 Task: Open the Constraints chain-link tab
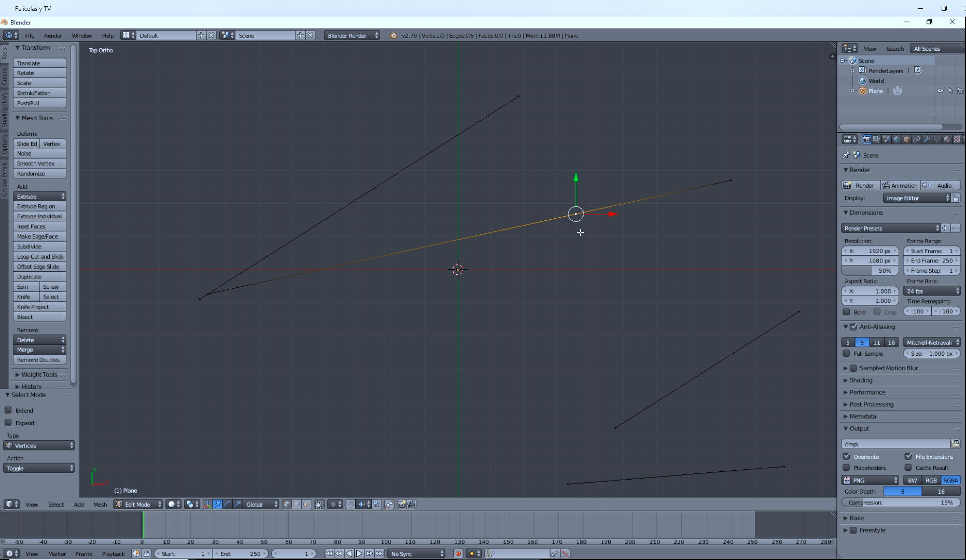(917, 139)
